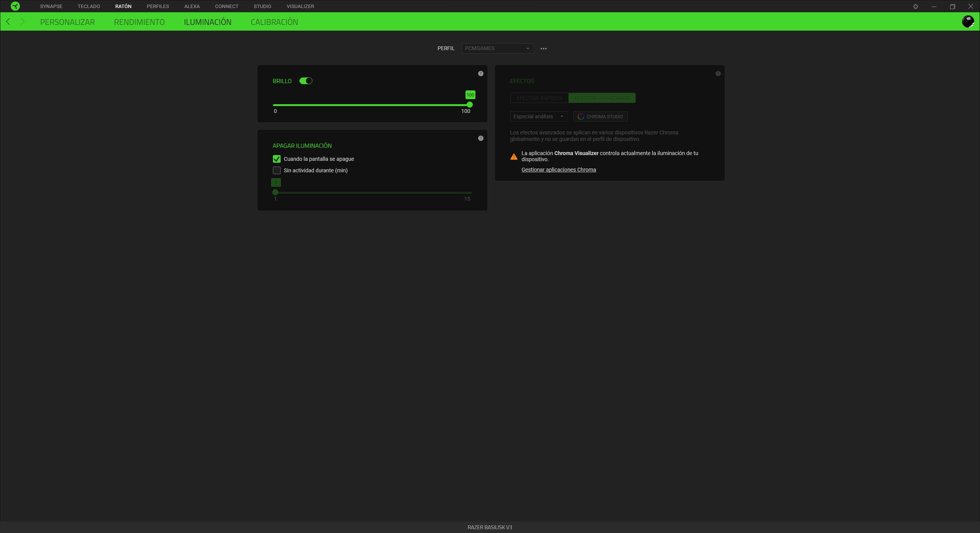Screen dimensions: 980x533
Task: Uncheck Cuando la pantalla se apague
Action: point(277,159)
